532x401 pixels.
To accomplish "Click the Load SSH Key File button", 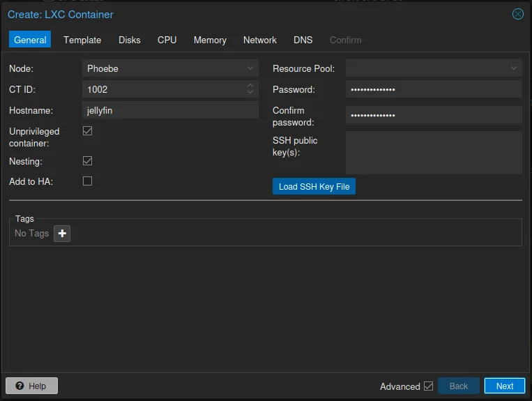I will [314, 186].
